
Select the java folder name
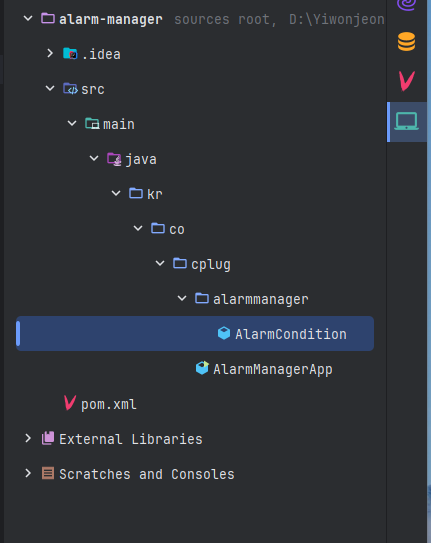[x=141, y=160]
